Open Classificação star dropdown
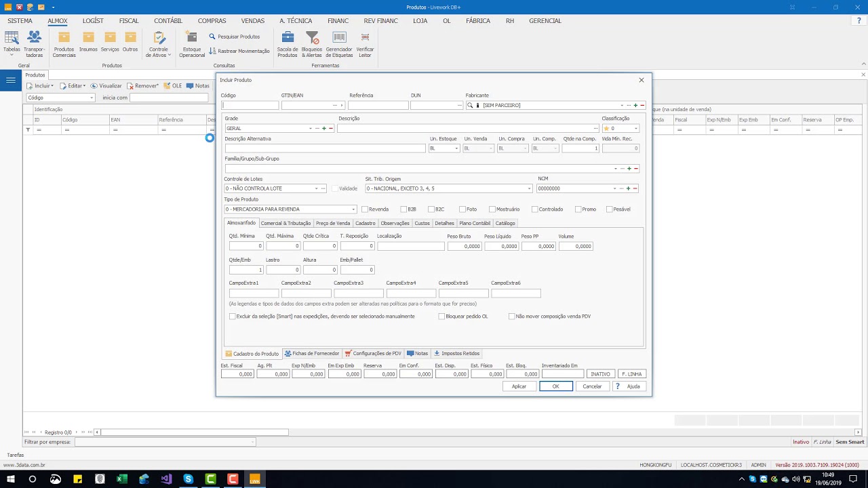This screenshot has height=488, width=868. pos(635,128)
